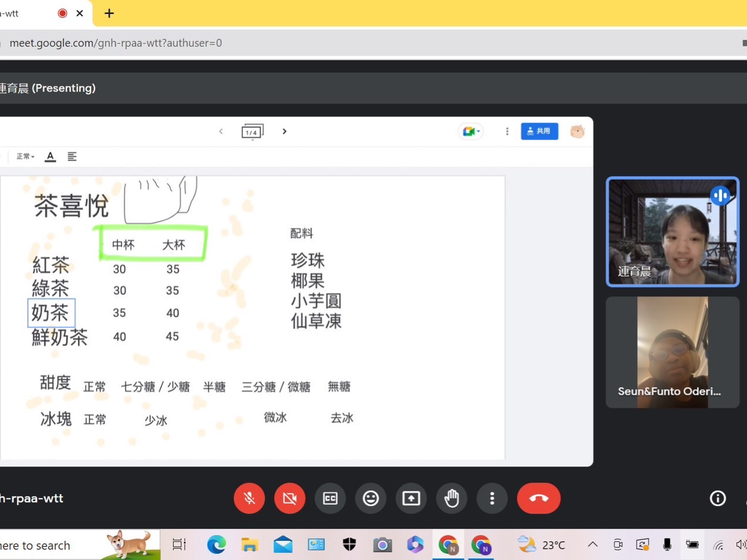Unmute the microphone in Meet
Image resolution: width=747 pixels, height=560 pixels.
pos(249,498)
